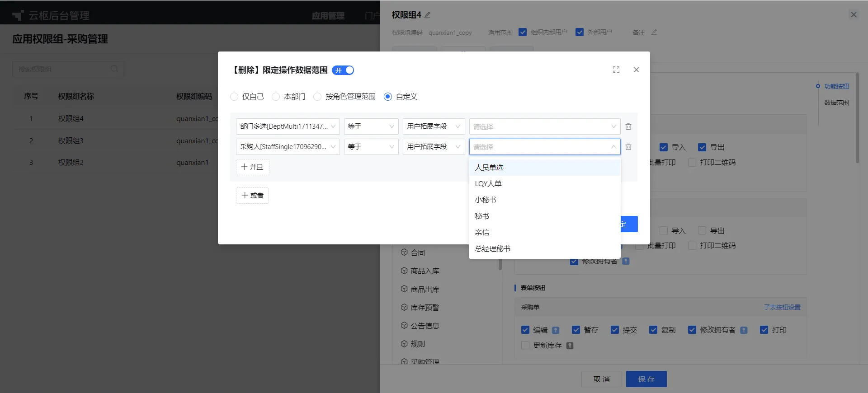Choose 秘书 from the dropdown list

point(545,216)
